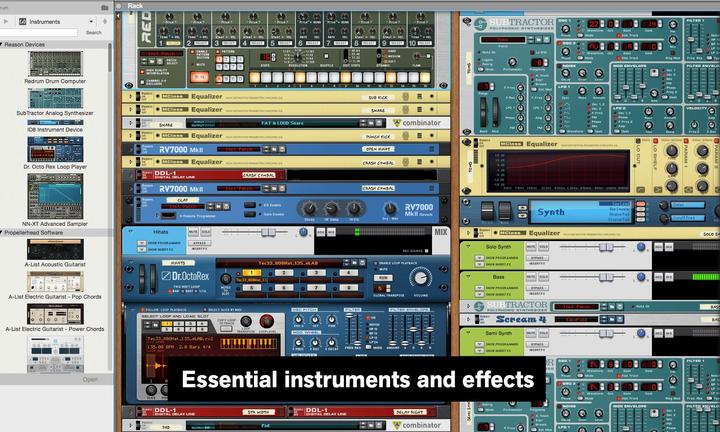Switch to the Rack tab
720x432 pixels.
pos(135,6)
